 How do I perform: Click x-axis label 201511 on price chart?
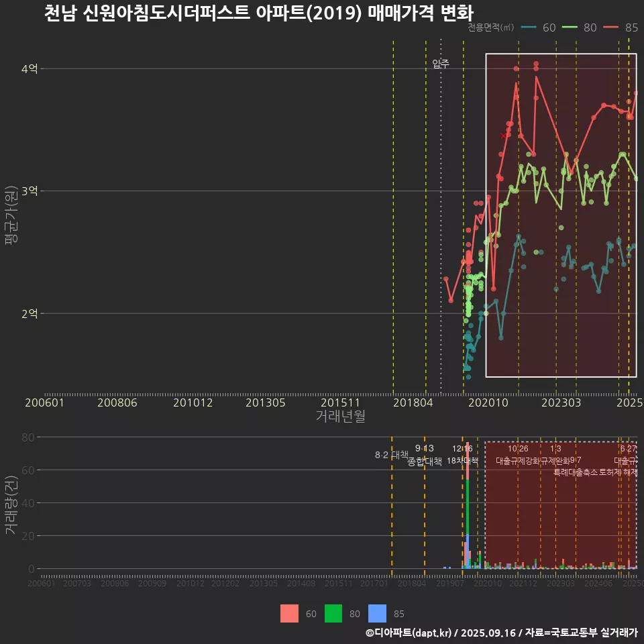[x=341, y=402]
